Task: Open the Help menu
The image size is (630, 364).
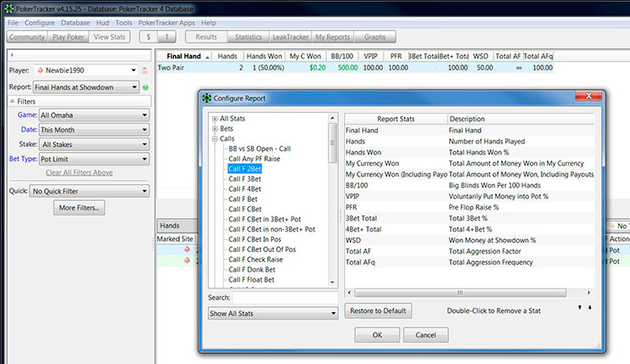Action: [x=209, y=23]
